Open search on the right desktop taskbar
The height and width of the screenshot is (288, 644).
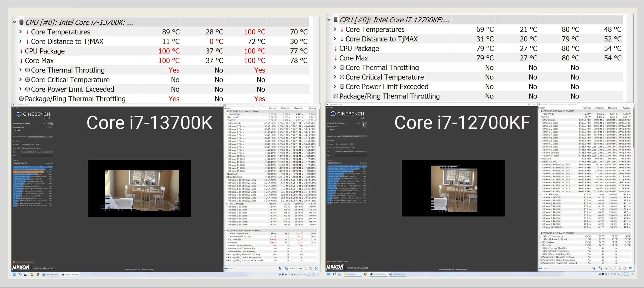coord(334,274)
